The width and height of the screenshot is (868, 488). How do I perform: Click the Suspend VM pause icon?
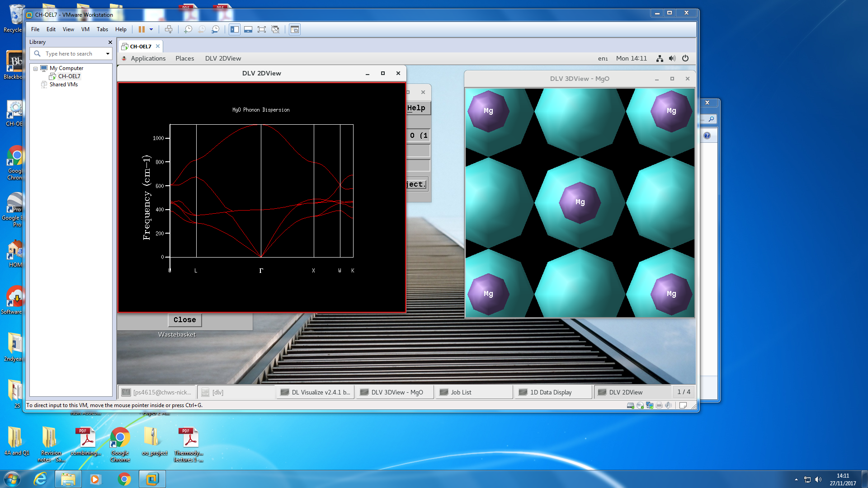[x=142, y=29]
